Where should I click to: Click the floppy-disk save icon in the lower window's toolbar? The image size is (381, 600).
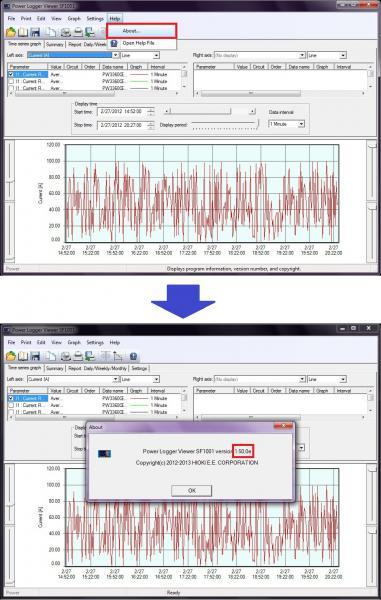click(x=35, y=356)
